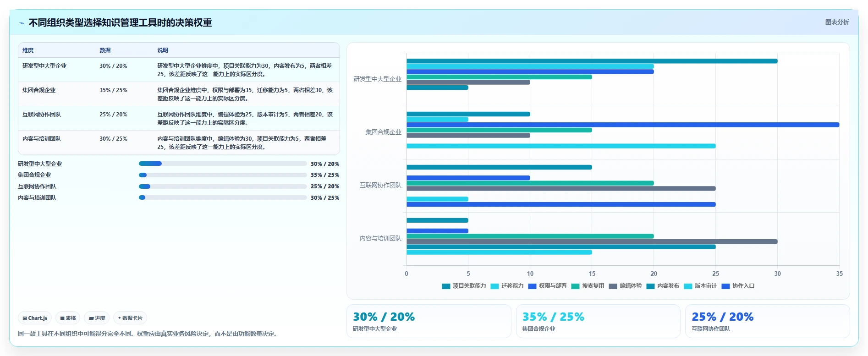This screenshot has height=356, width=868.
Task: Click the 维度 column header
Action: click(28, 50)
